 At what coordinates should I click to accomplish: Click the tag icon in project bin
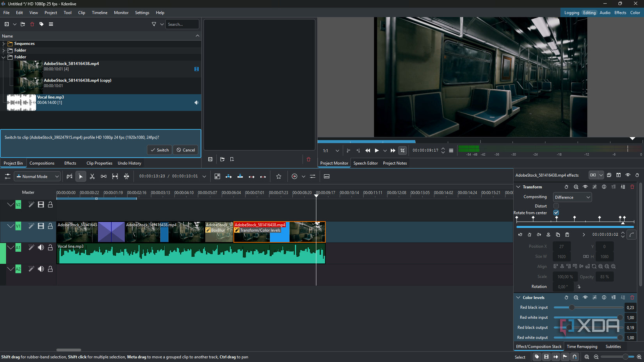(41, 24)
